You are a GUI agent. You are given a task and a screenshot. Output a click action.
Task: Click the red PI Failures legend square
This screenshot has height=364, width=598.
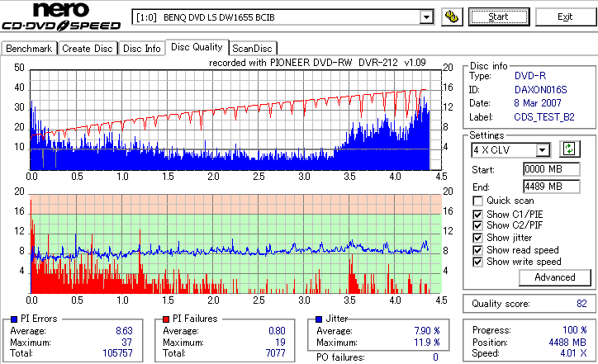(x=166, y=319)
